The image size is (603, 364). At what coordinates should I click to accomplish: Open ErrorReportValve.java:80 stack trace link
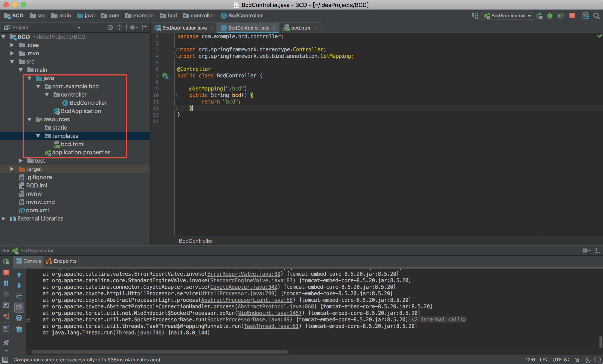pyautogui.click(x=244, y=274)
